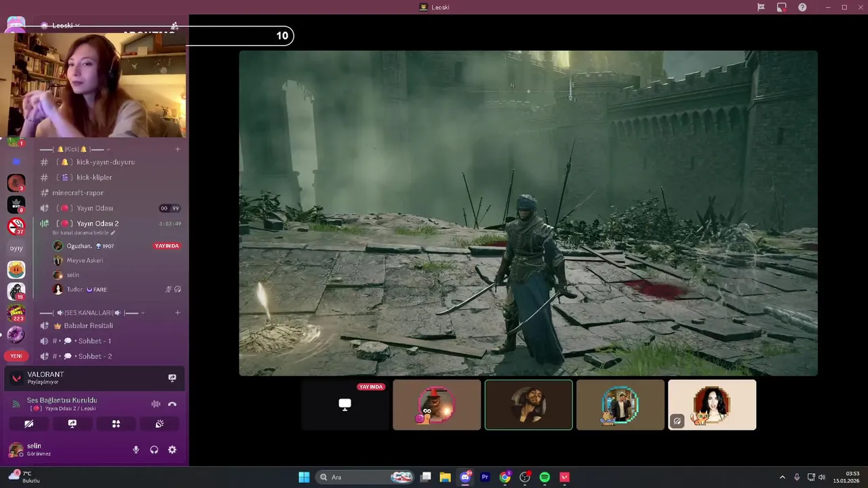Click the title bar icon between inbox and help
868x488 pixels.
point(782,7)
